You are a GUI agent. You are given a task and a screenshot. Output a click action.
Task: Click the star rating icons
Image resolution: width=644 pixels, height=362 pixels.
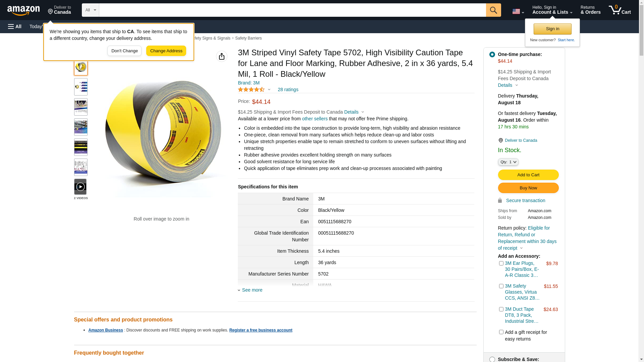pyautogui.click(x=251, y=89)
